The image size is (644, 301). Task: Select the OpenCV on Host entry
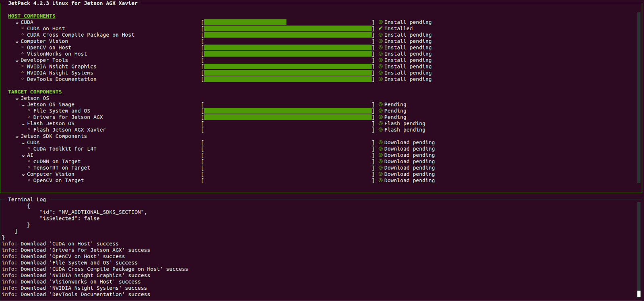click(x=49, y=48)
